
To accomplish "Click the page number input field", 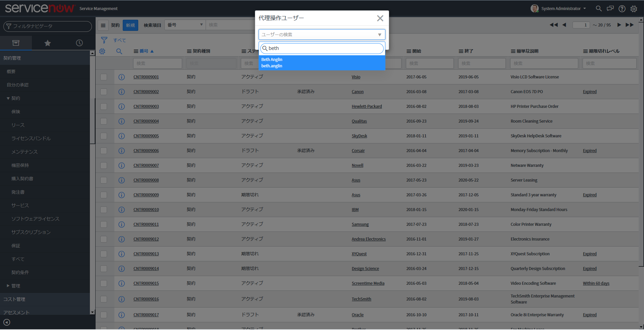I will click(581, 25).
